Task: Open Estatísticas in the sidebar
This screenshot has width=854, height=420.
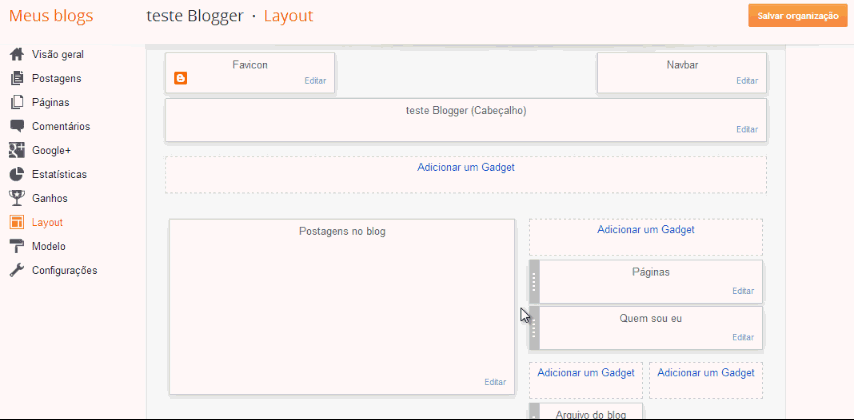Action: (59, 174)
